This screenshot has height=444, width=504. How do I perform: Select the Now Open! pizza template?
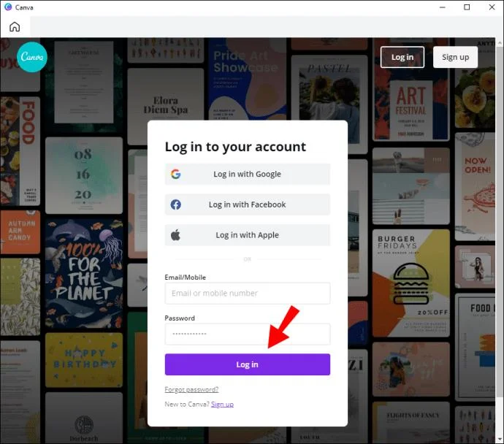pos(475,186)
